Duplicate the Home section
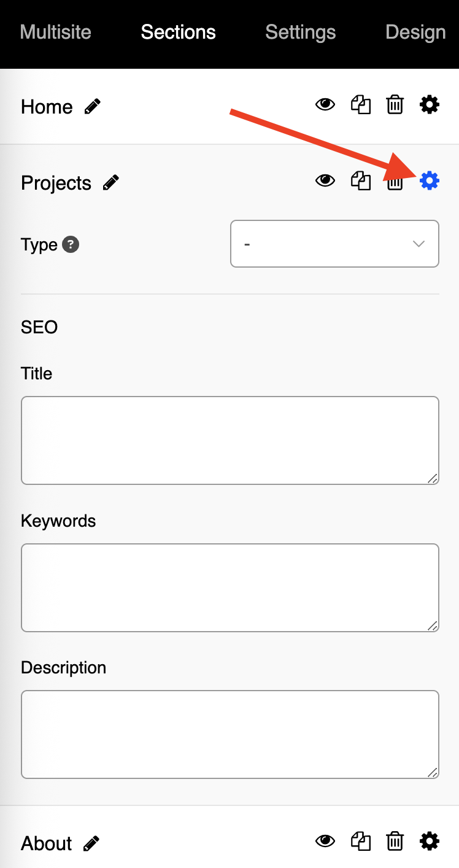Viewport: 459px width, 868px height. pyautogui.click(x=361, y=105)
